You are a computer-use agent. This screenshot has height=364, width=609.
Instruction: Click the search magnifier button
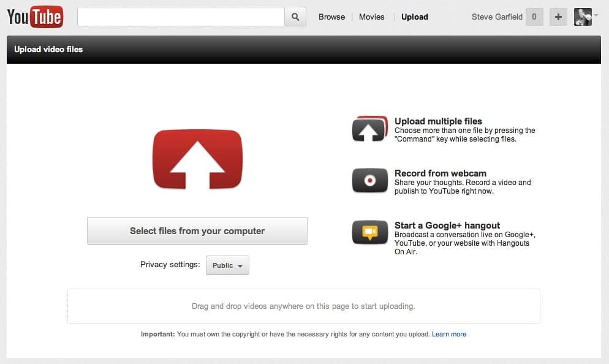(x=295, y=17)
